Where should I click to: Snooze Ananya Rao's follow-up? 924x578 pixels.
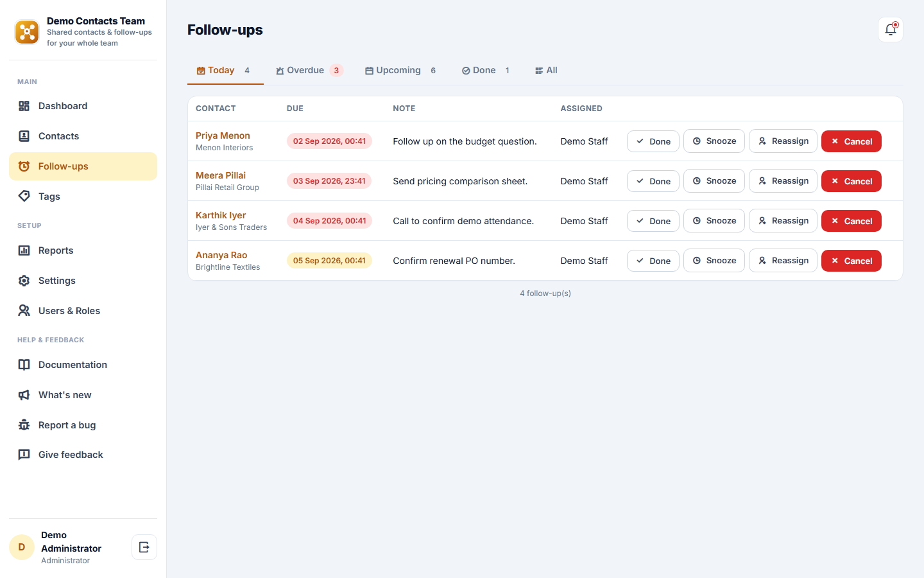(714, 261)
